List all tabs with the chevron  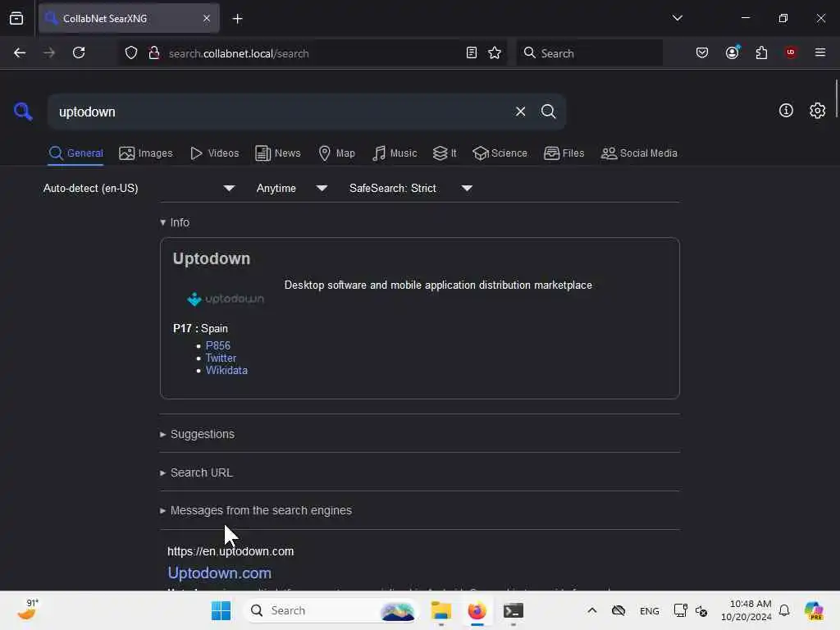(677, 18)
